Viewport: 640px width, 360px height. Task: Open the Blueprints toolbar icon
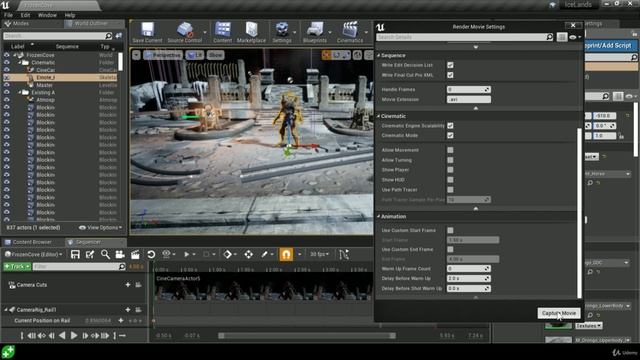click(x=315, y=32)
